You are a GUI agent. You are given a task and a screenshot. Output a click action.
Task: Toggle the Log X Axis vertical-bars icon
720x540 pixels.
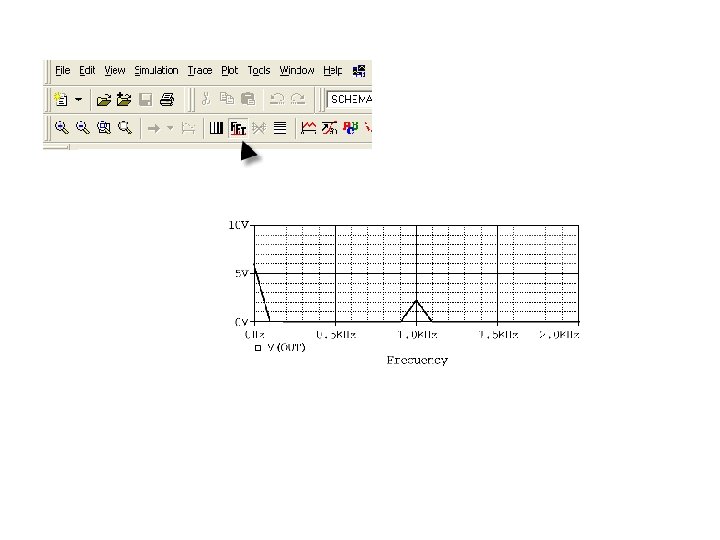216,128
